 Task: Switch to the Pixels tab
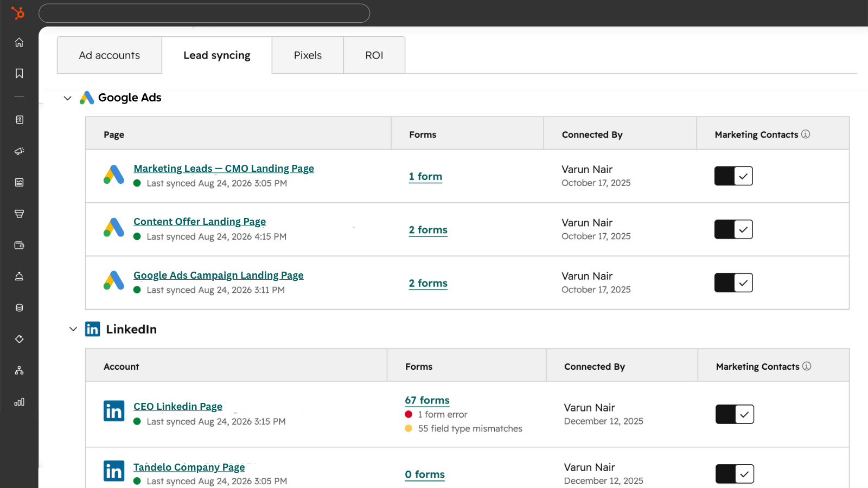click(x=308, y=55)
